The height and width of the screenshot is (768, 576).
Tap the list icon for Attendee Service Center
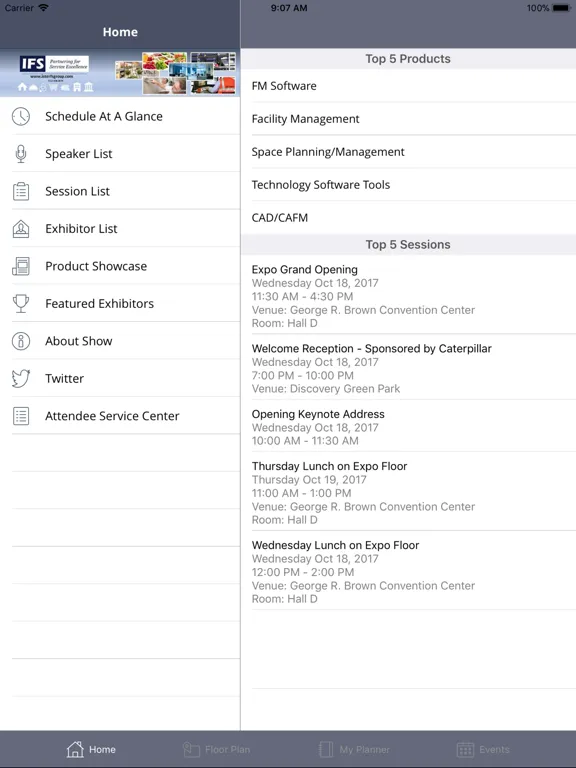coord(21,416)
